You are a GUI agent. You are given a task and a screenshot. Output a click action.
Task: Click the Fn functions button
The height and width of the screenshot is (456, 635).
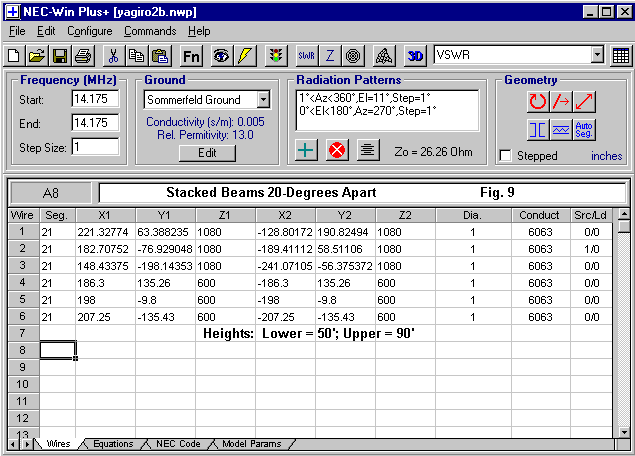[x=192, y=55]
